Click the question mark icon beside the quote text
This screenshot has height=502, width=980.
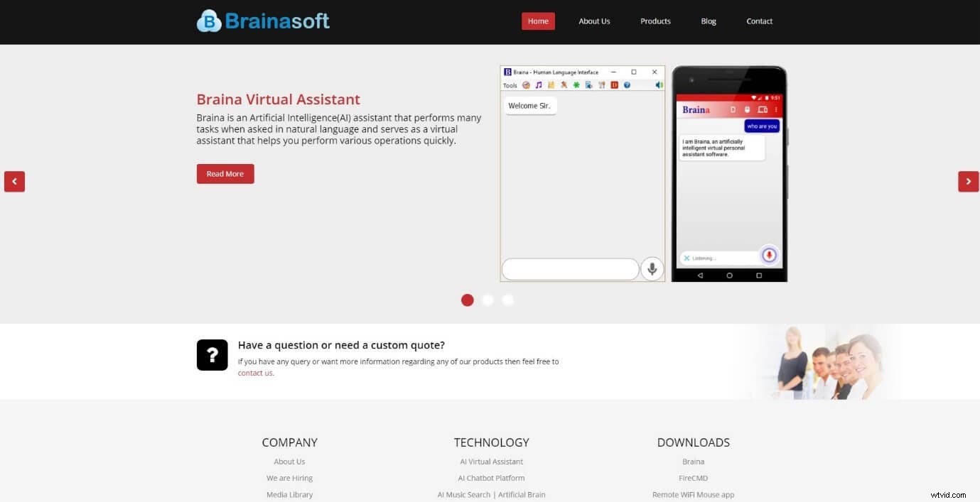[212, 354]
